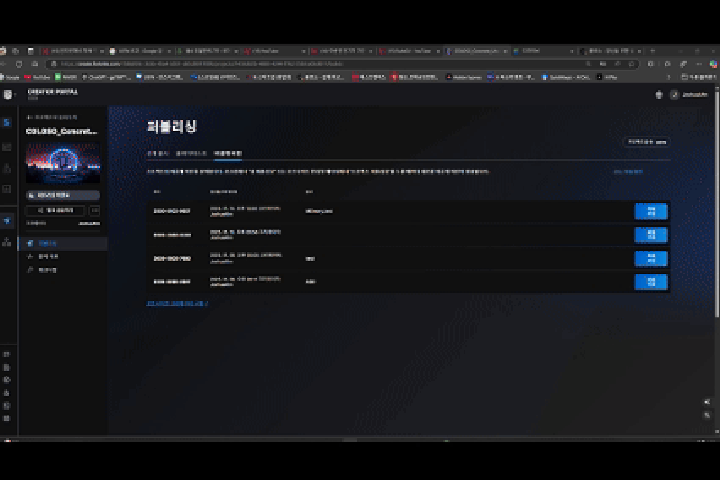Select the highlighted publish icon in left rail
This screenshot has width=720, height=480.
[7, 221]
